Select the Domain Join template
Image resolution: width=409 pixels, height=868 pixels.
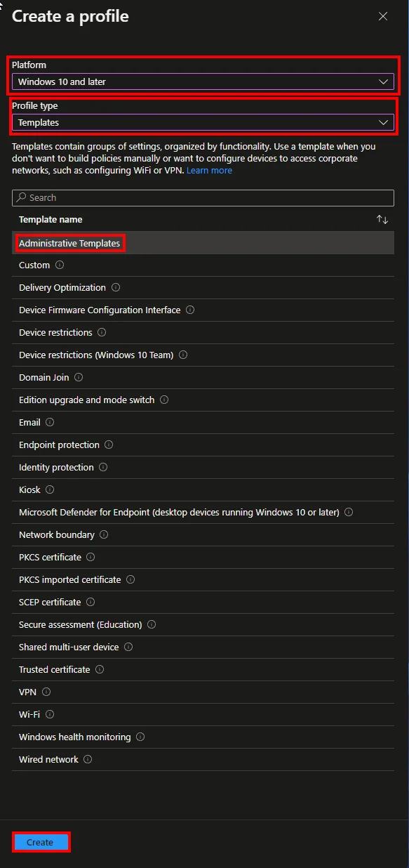point(203,378)
